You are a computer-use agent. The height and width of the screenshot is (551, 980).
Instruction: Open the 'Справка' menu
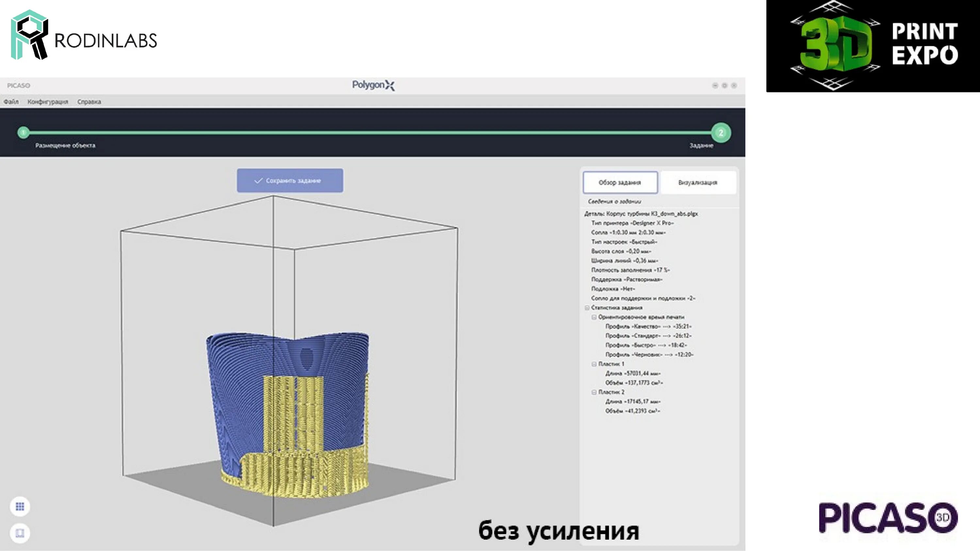(x=89, y=102)
